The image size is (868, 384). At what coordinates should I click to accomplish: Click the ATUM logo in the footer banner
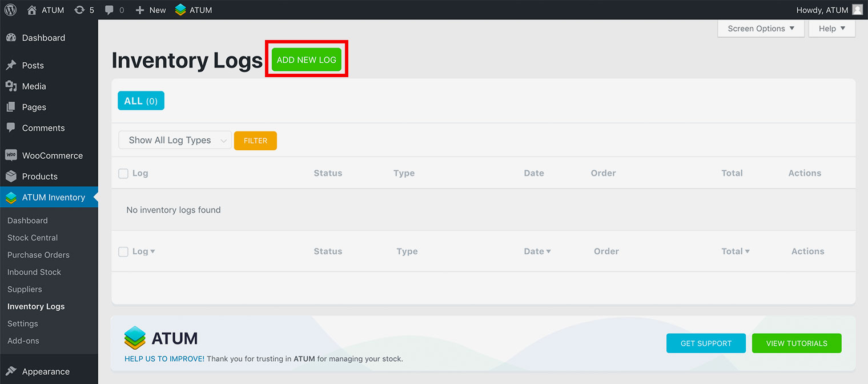coord(161,338)
